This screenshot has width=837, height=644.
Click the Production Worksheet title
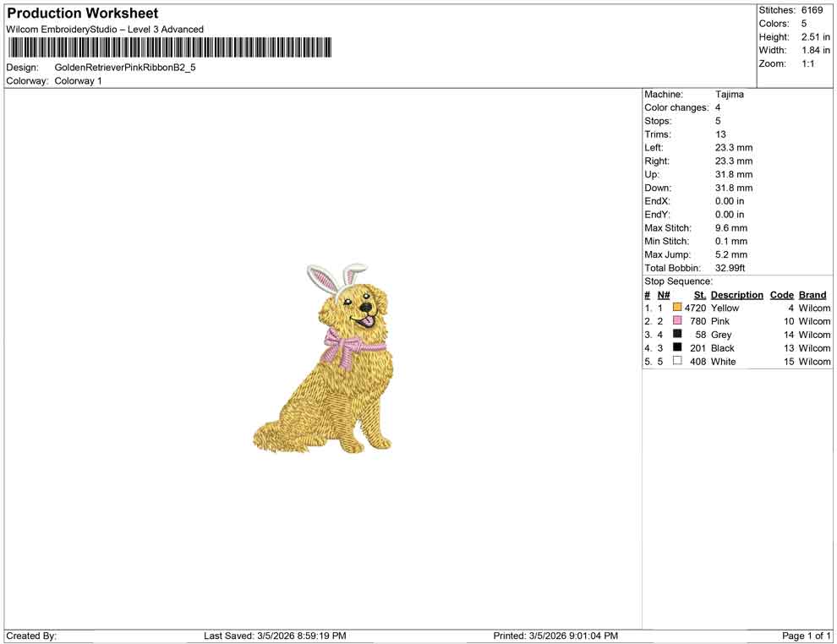click(82, 14)
